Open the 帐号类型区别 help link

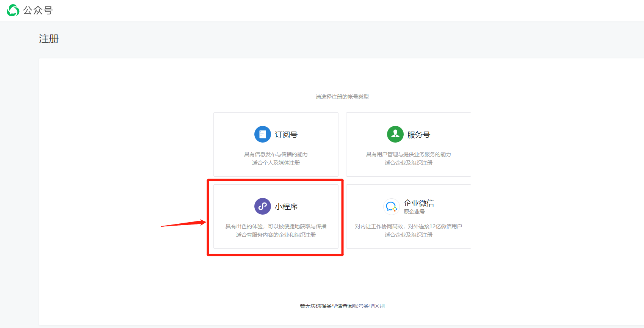(x=369, y=306)
